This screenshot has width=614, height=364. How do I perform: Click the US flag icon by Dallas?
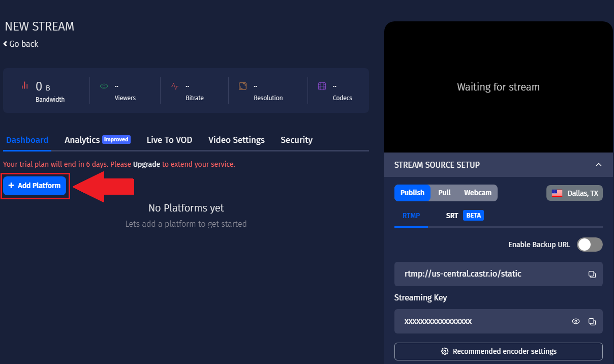click(x=557, y=193)
